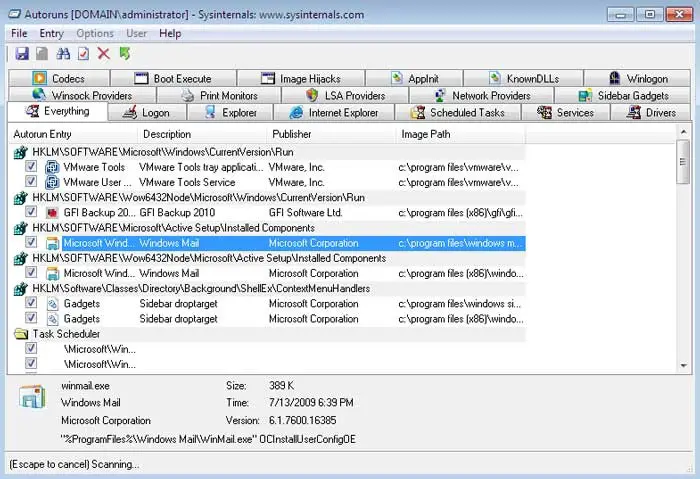Click registry icon for Wow6432Node CurrentVersion Run key
This screenshot has width=700, height=479.
[21, 198]
